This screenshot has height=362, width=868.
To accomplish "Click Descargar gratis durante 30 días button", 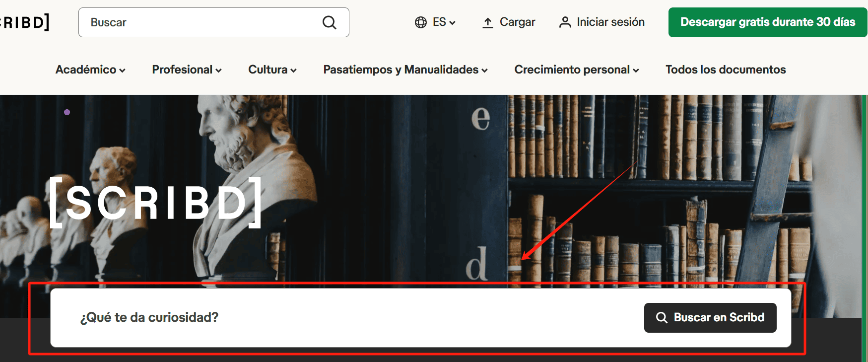I will tap(768, 22).
